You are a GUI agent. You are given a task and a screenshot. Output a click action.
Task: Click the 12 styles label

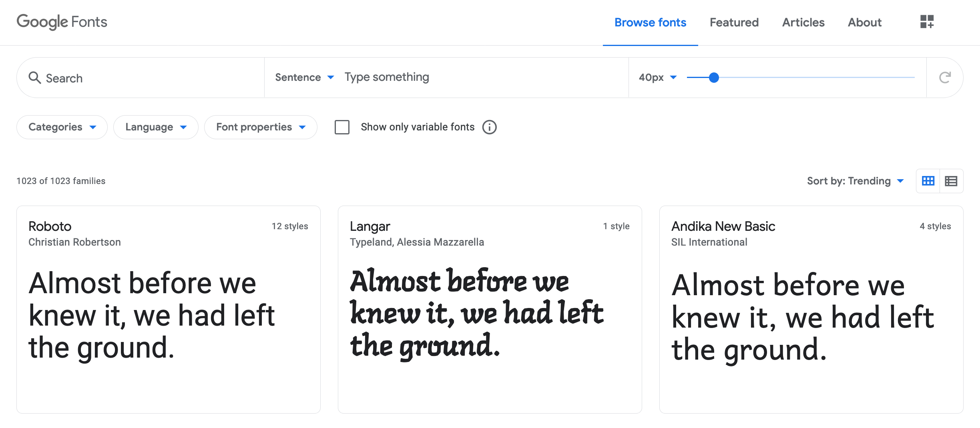pyautogui.click(x=290, y=226)
